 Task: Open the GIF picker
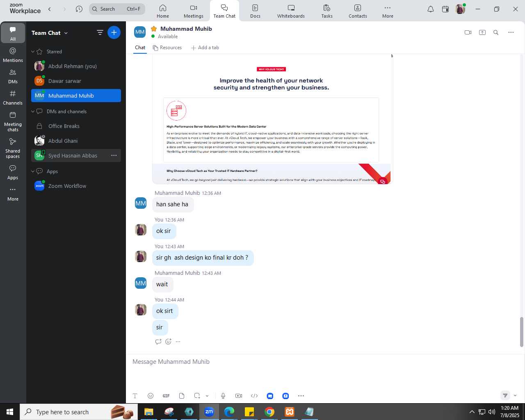click(x=166, y=396)
